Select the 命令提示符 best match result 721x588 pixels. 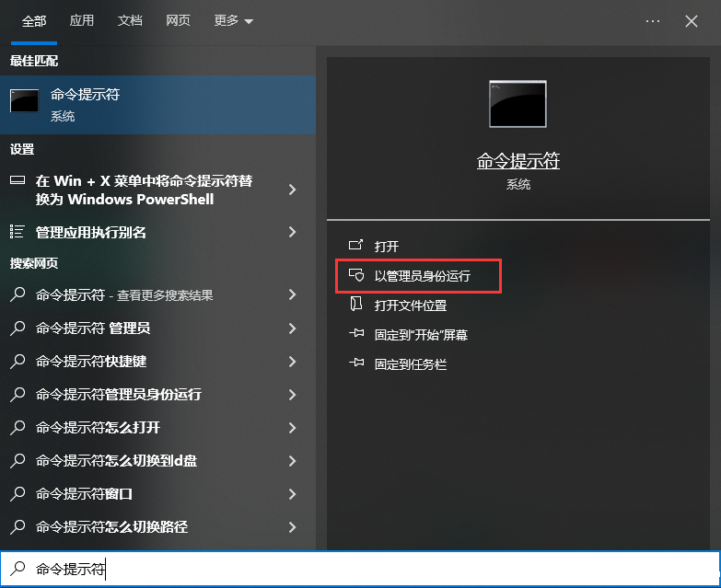[157, 105]
